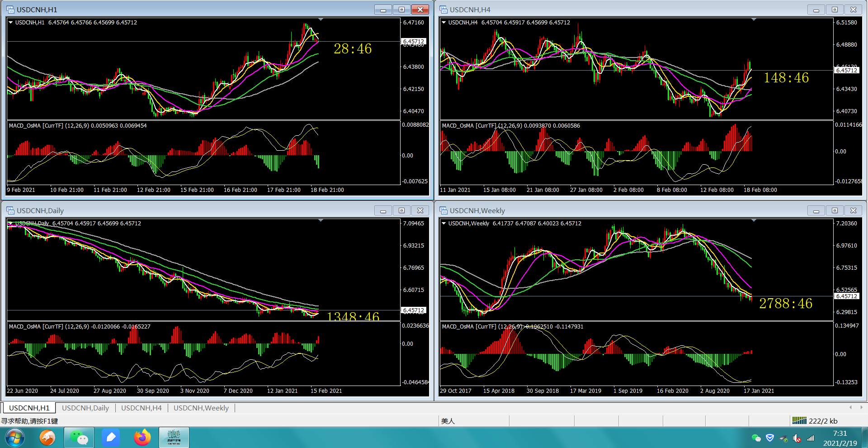Click the MACD_OsMA indicator label in H1 chart
Screen dimensions: 868x448
point(78,125)
